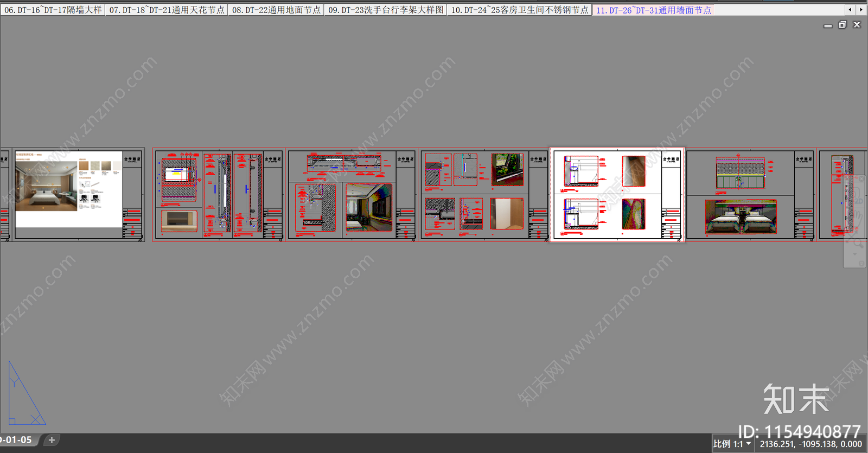Restore down the drawing window
Viewport: 868px width, 453px height.
coord(843,25)
